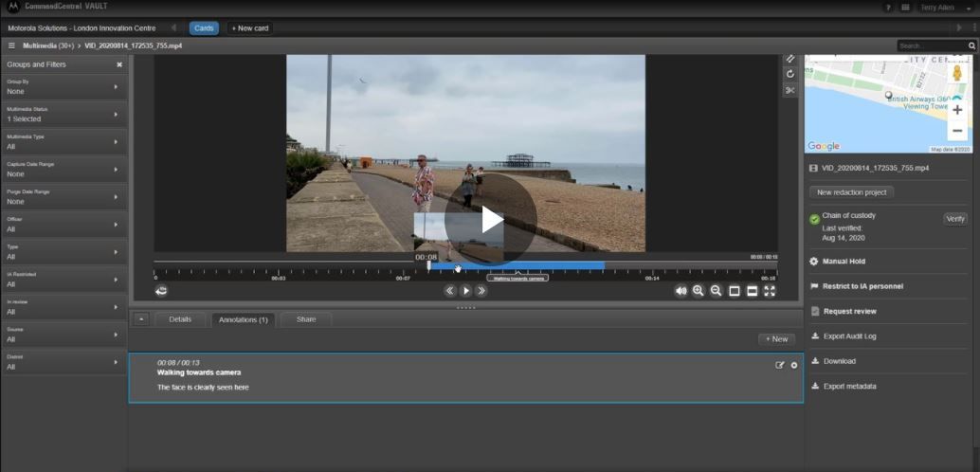The width and height of the screenshot is (980, 472).
Task: Mute the video with the speaker icon
Action: [x=681, y=291]
